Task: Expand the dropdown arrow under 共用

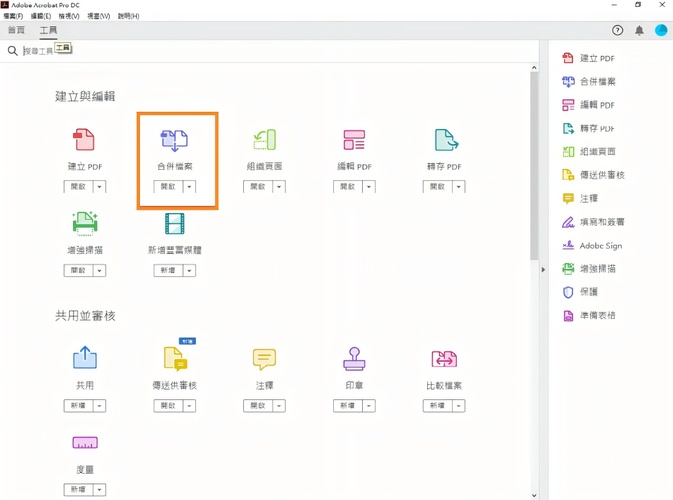Action: pos(100,406)
